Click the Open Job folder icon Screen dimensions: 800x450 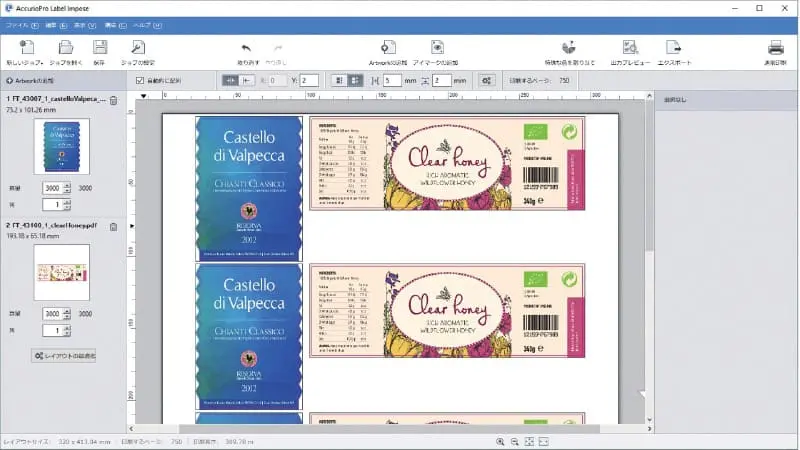coord(65,47)
